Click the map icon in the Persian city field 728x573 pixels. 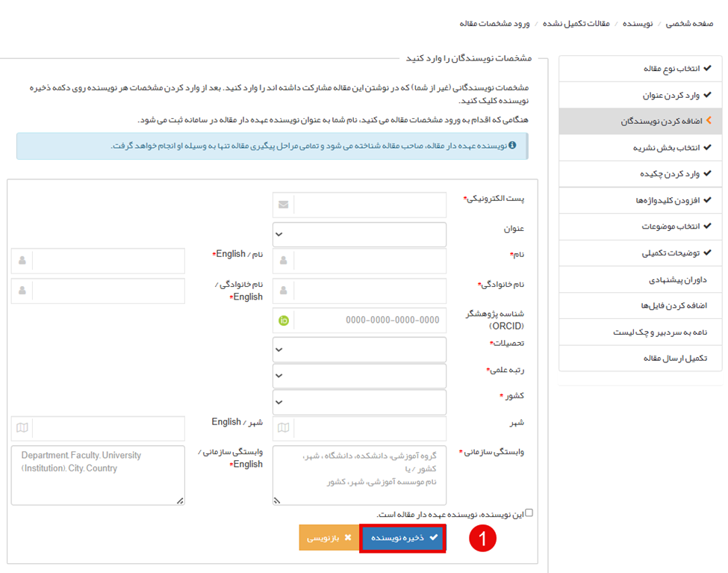[284, 428]
